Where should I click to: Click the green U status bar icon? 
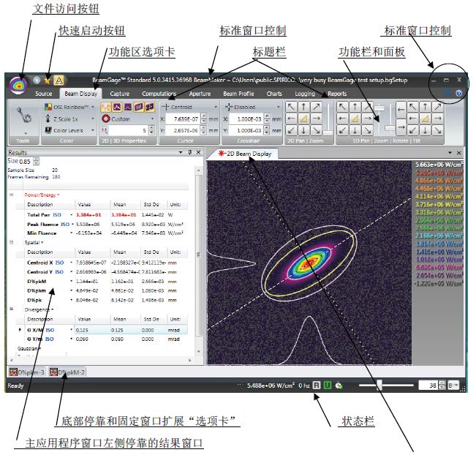pyautogui.click(x=328, y=385)
